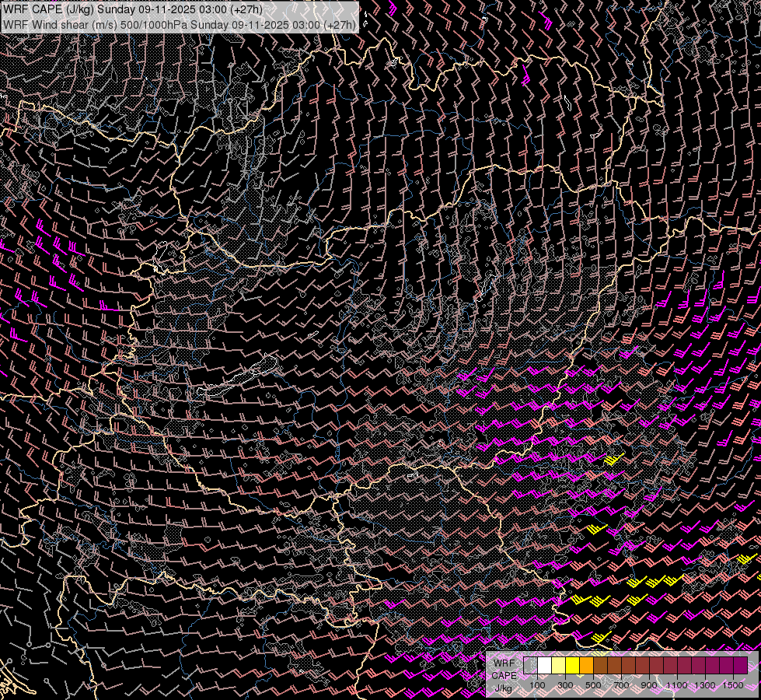Viewport: 761px width, 700px height.
Task: Click the transparent first legend swatch
Action: pyautogui.click(x=530, y=666)
